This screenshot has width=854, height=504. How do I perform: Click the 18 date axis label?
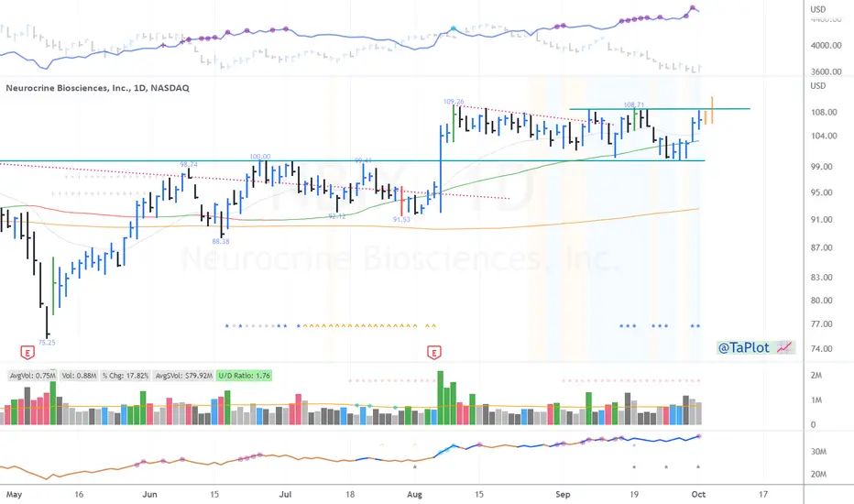tap(350, 494)
